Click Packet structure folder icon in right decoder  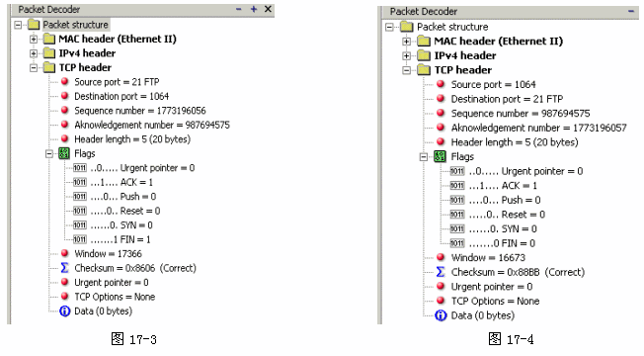[407, 27]
